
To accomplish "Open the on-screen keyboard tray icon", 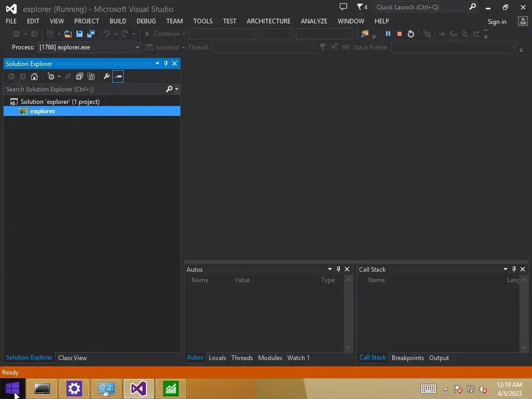I will pos(428,389).
